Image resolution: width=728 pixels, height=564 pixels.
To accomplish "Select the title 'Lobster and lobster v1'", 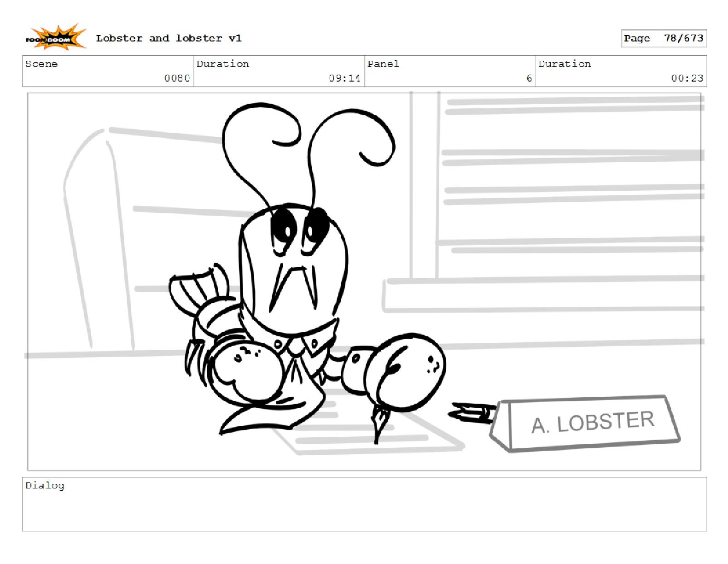I will coord(169,38).
